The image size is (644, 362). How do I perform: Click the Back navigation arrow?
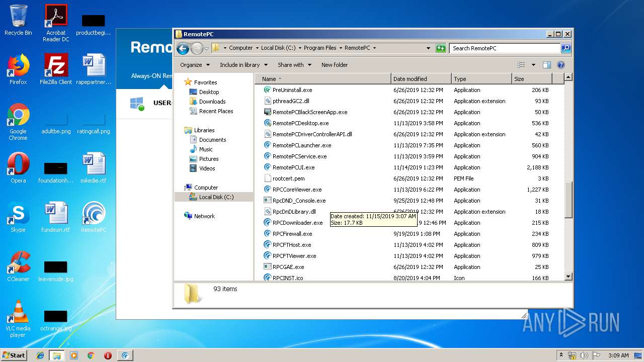coord(183,48)
